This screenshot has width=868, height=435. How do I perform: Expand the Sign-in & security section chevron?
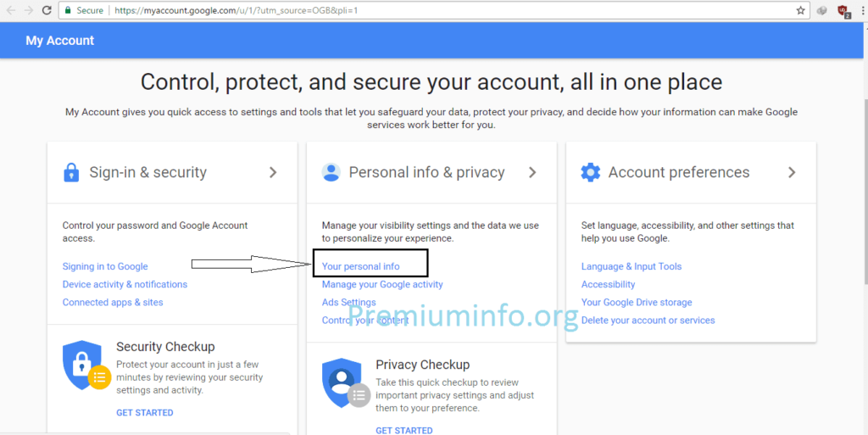(273, 172)
